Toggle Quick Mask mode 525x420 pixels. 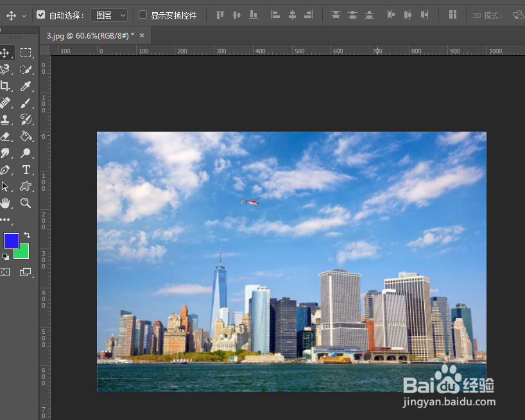[4, 272]
